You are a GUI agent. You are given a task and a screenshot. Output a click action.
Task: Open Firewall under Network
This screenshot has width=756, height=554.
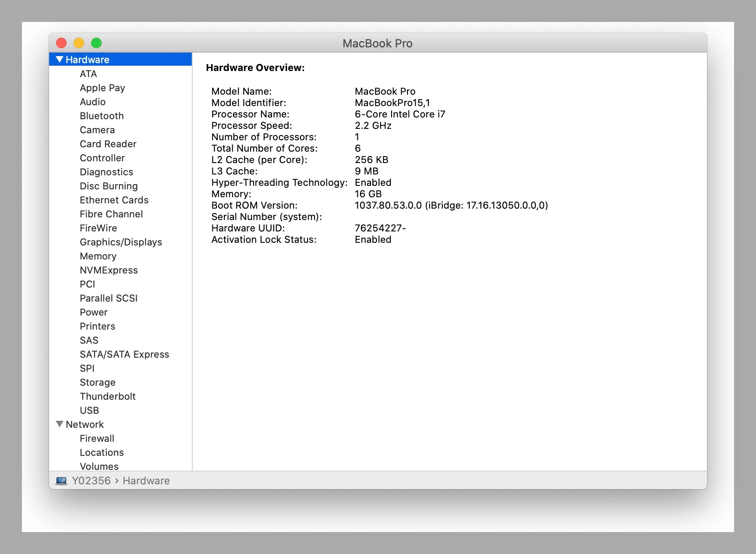[97, 438]
